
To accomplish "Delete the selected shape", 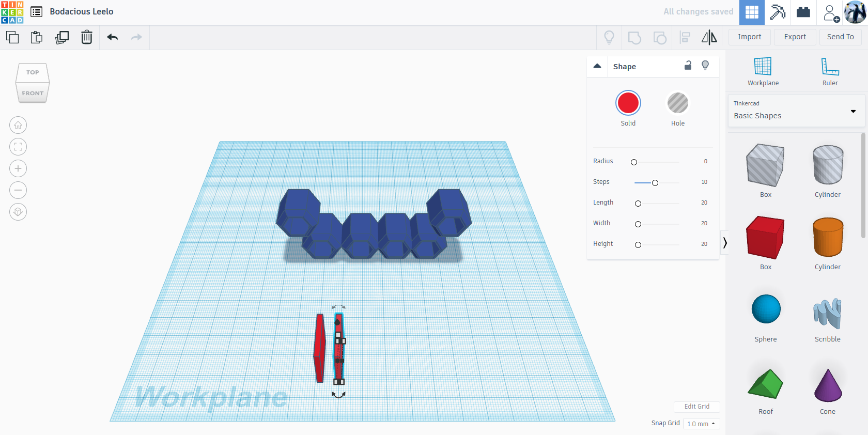I will 87,37.
